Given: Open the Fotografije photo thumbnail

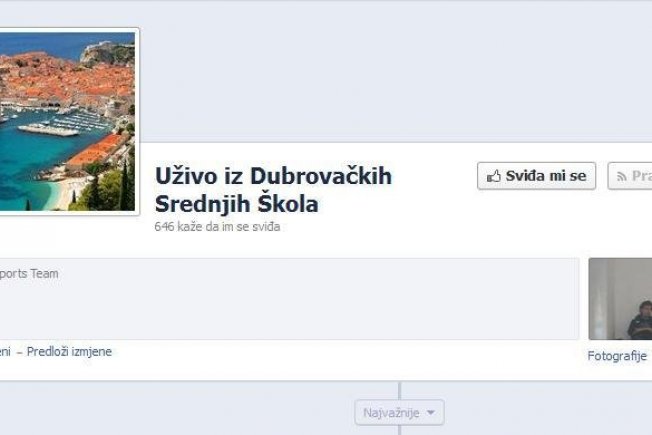Looking at the screenshot, I should coord(620,299).
